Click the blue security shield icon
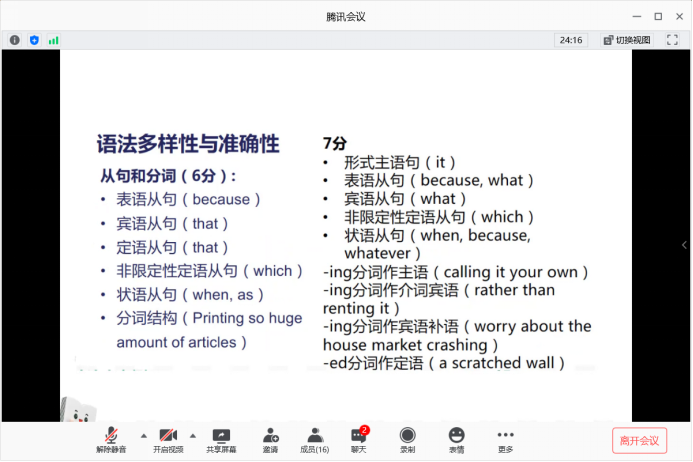Image resolution: width=693 pixels, height=462 pixels. tap(34, 40)
